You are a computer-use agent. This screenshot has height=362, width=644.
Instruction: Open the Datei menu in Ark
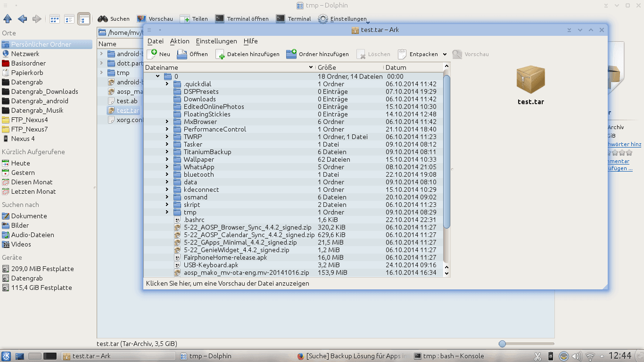coord(156,41)
